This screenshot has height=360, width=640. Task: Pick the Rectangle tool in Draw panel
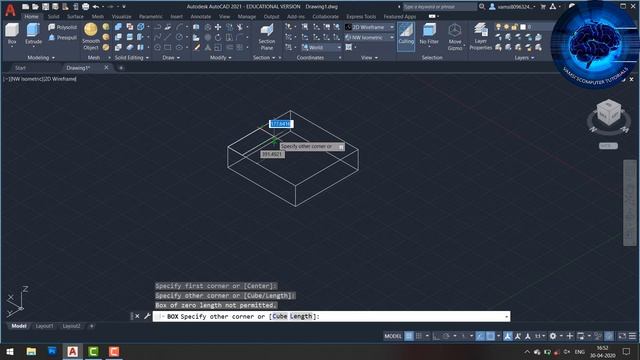coord(168,47)
